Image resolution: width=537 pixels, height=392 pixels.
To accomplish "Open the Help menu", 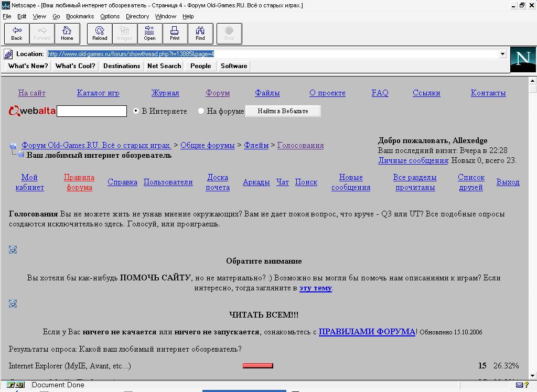I will (x=188, y=16).
